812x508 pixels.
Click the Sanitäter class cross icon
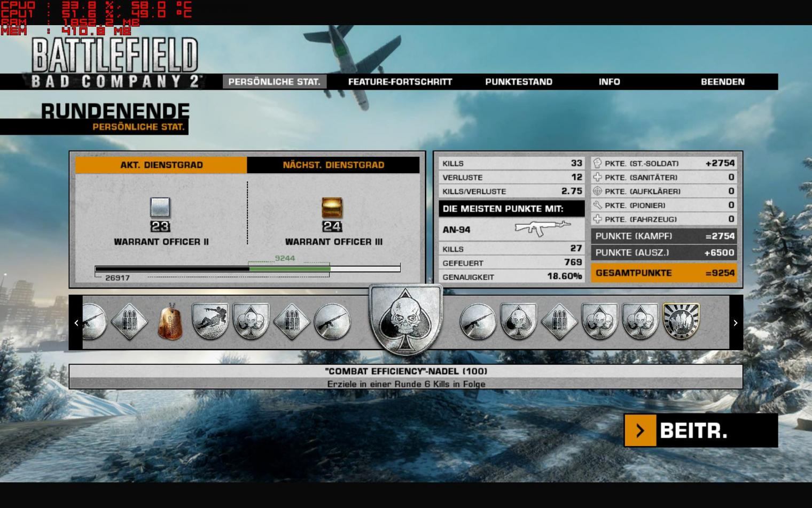click(x=597, y=177)
